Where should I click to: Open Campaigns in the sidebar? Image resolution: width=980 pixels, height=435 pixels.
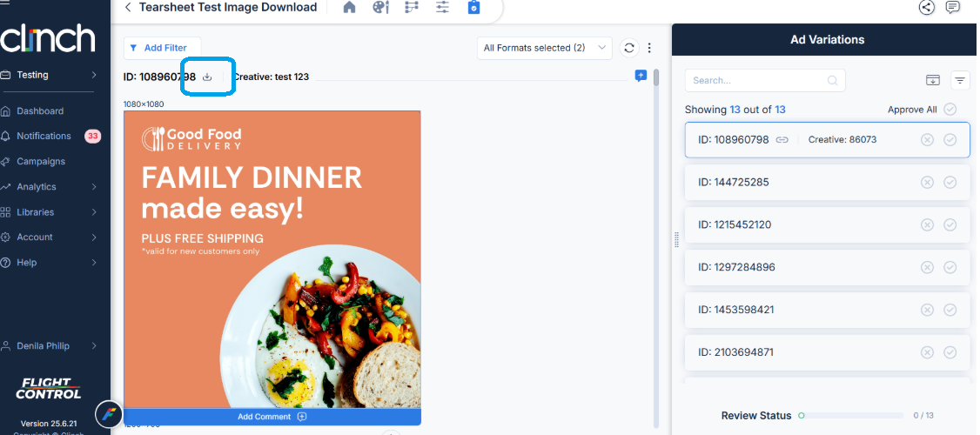point(41,162)
